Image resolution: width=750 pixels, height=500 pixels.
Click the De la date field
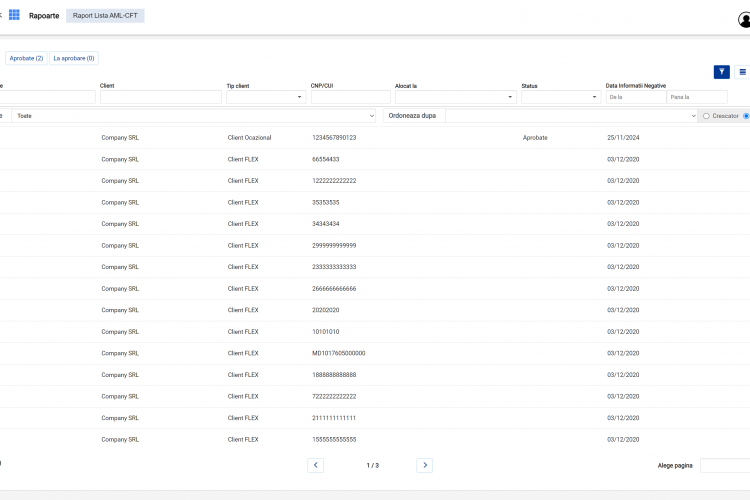[636, 97]
